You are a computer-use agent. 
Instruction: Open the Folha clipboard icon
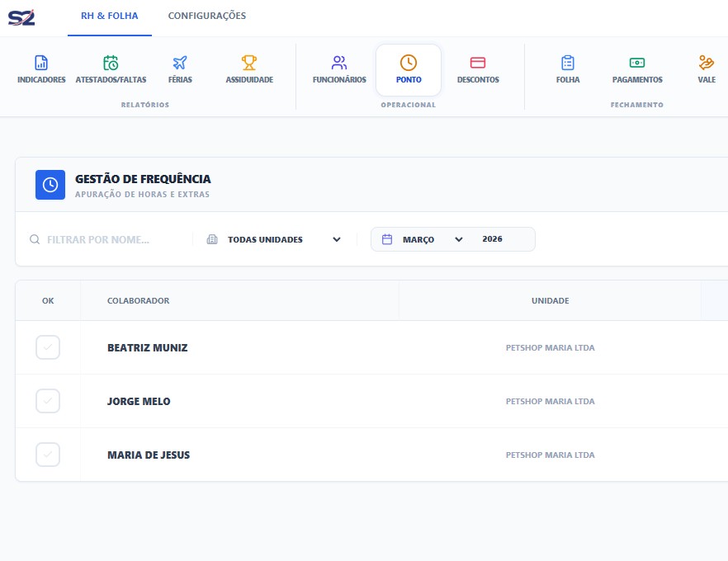(x=568, y=64)
